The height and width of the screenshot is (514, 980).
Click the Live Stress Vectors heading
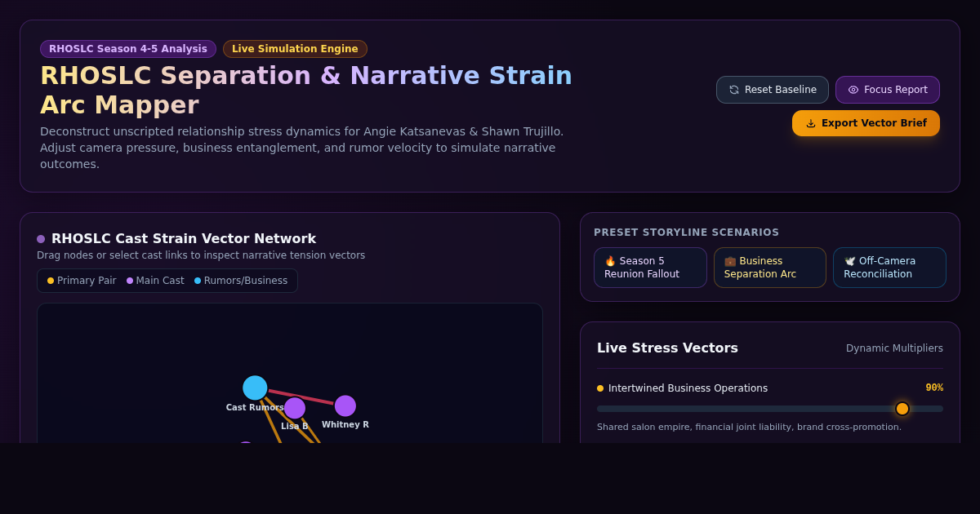tap(667, 348)
